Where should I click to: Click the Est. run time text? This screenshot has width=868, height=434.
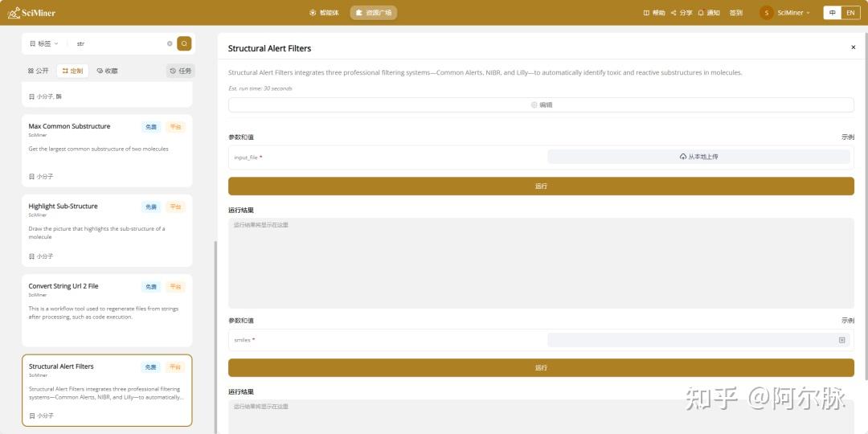[x=260, y=88]
